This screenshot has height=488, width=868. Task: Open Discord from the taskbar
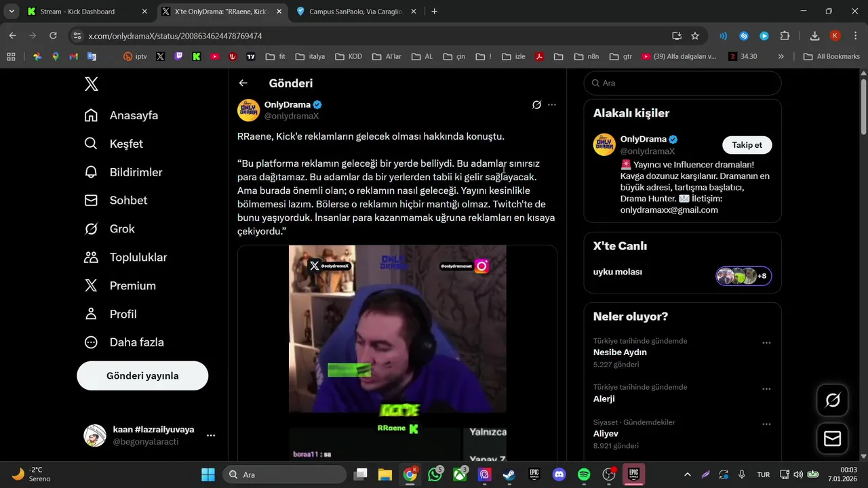pyautogui.click(x=559, y=474)
